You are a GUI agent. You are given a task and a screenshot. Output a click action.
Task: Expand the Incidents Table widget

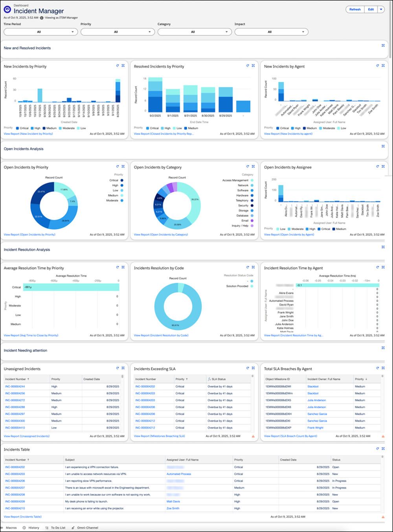pos(383,449)
